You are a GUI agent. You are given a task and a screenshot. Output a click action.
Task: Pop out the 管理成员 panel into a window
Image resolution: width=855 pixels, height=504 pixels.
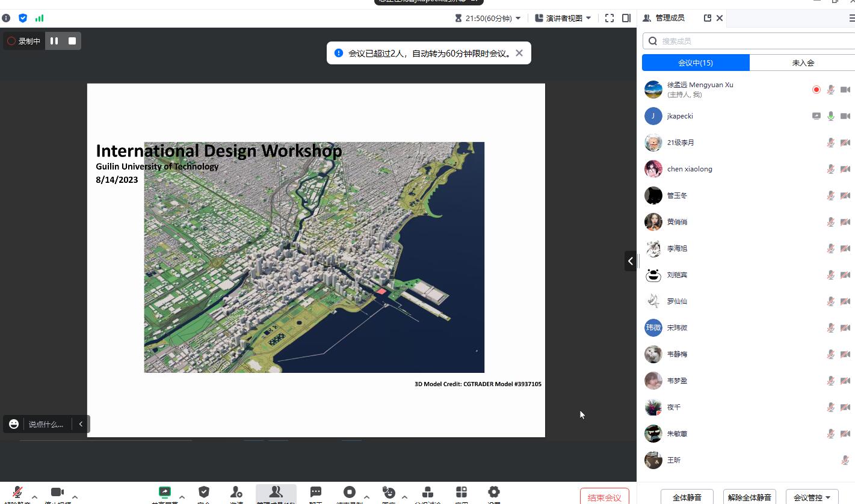pos(708,18)
